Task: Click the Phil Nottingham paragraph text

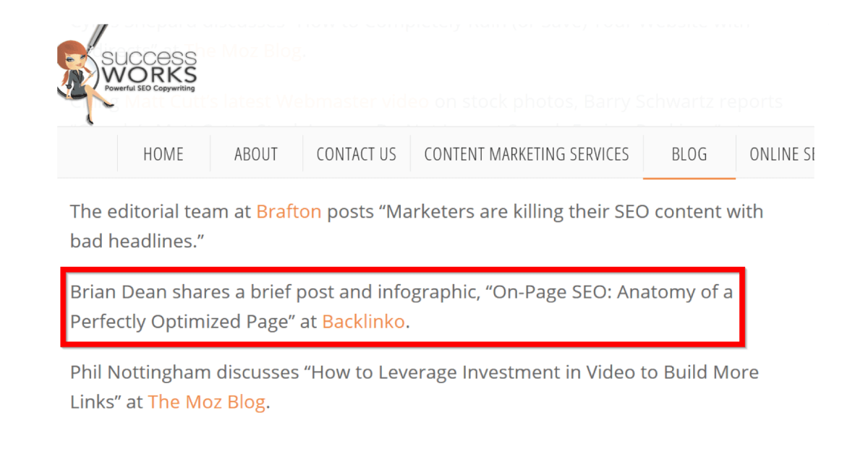Action: (x=414, y=388)
